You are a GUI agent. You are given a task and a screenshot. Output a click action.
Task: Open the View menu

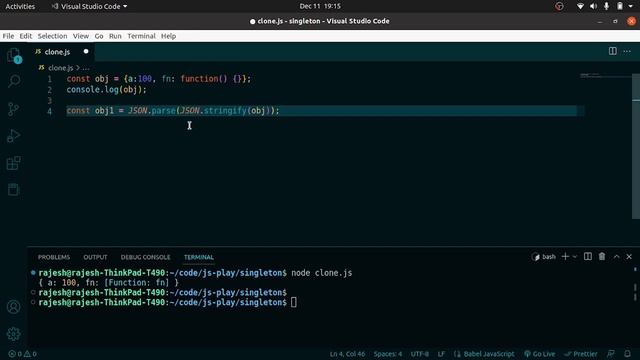[81, 36]
